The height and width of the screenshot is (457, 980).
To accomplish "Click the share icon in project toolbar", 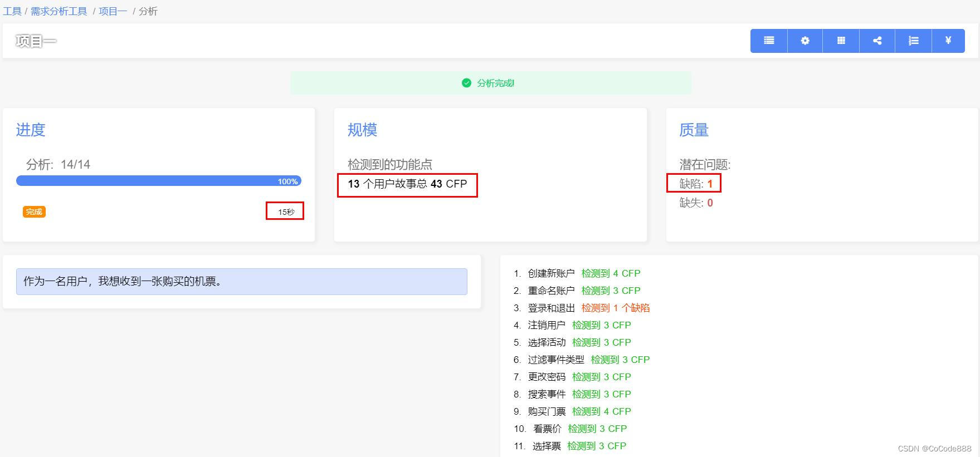I will 877,41.
